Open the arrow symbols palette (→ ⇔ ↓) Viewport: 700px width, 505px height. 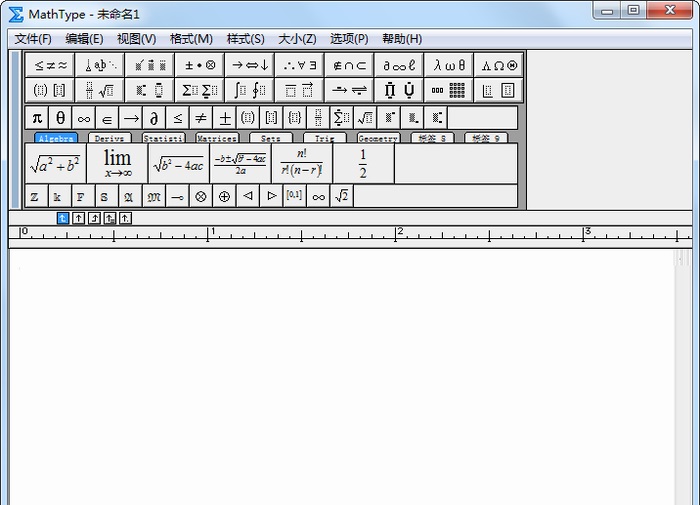click(x=250, y=65)
